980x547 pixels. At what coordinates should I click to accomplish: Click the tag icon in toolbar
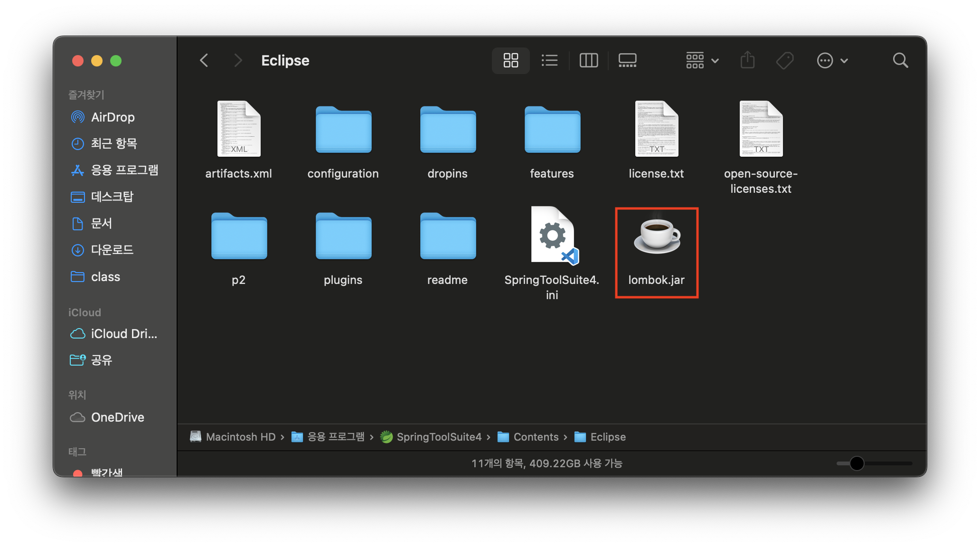pyautogui.click(x=784, y=60)
